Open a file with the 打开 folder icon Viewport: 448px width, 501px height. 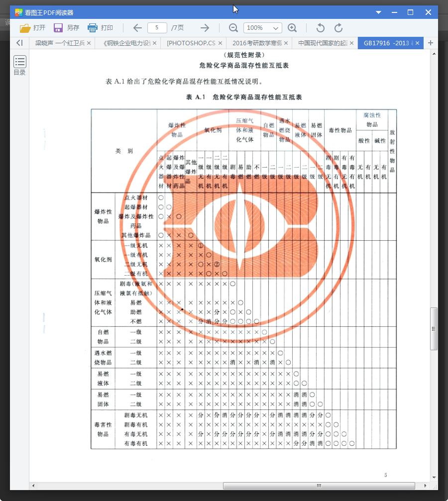(x=24, y=28)
